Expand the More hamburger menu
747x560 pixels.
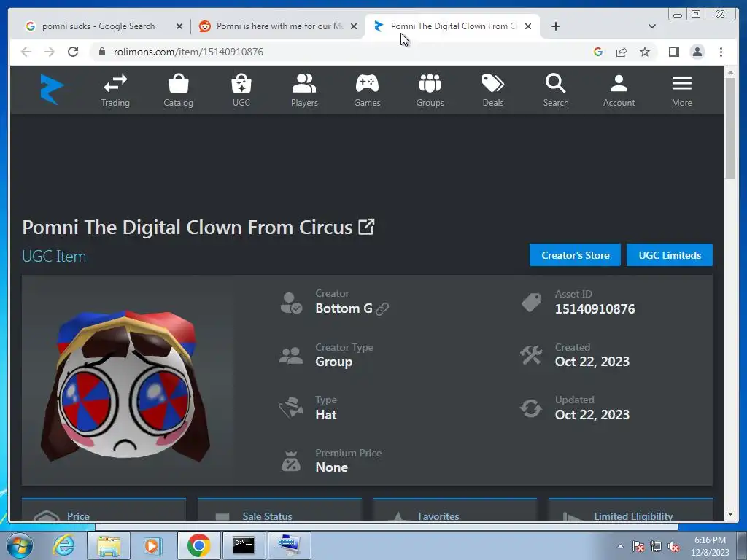682,90
